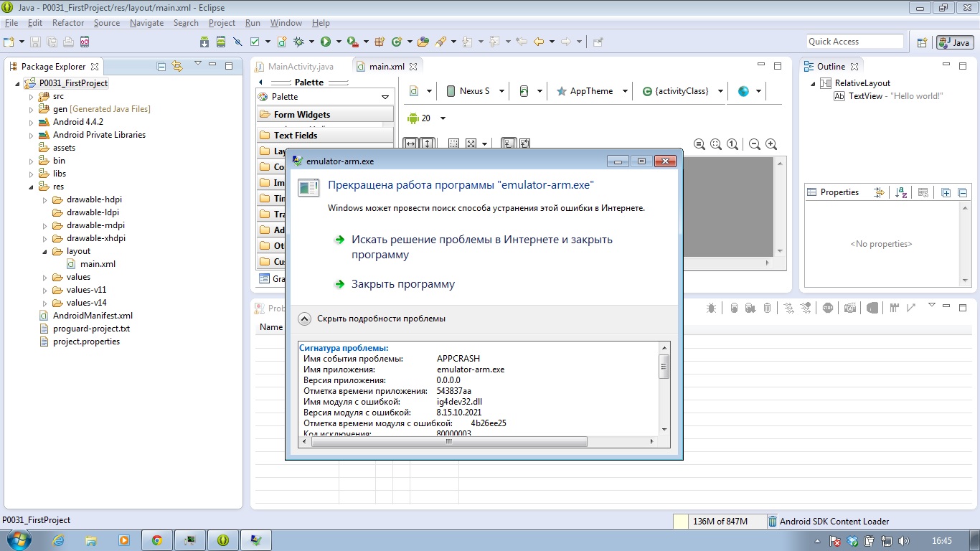Click the Zoom Out icon in layout editor
The image size is (980, 551).
pyautogui.click(x=755, y=143)
